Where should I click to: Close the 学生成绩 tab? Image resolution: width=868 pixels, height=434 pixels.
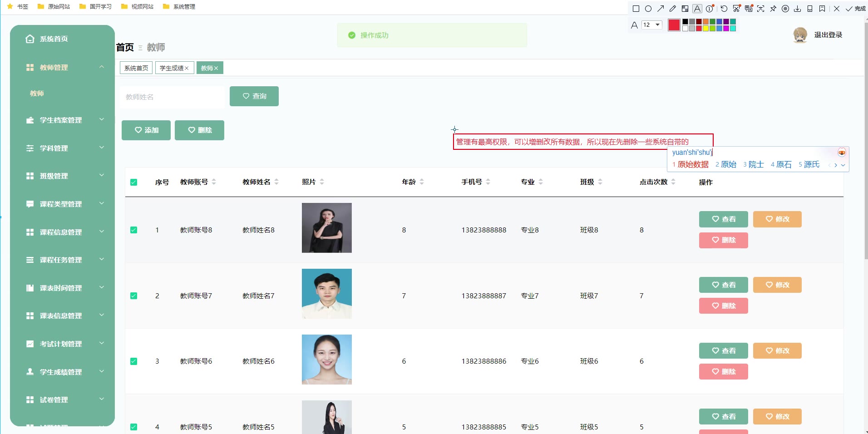[x=187, y=68]
